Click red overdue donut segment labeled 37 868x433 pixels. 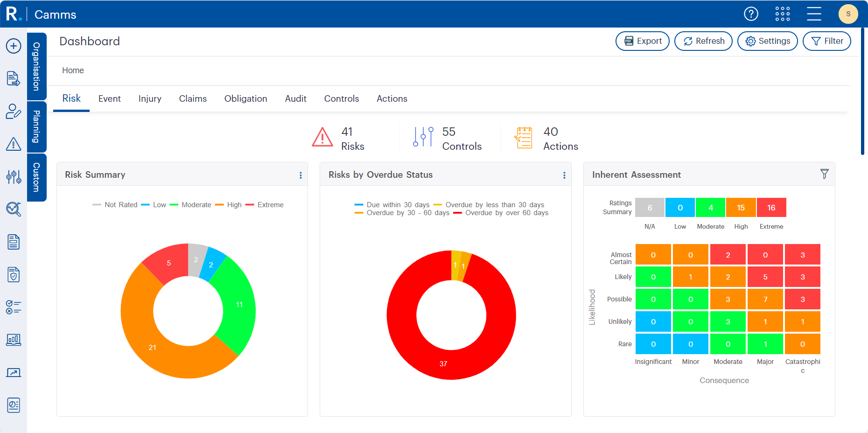tap(443, 363)
